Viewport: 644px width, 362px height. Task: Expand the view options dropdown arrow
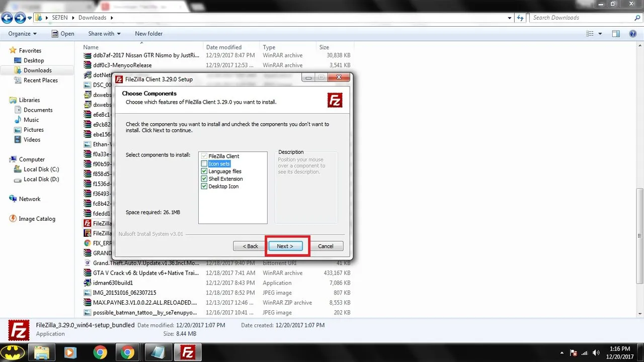click(x=600, y=34)
